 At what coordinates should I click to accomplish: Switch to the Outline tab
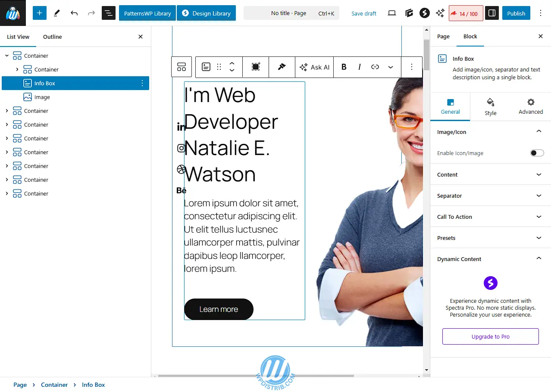pos(53,37)
